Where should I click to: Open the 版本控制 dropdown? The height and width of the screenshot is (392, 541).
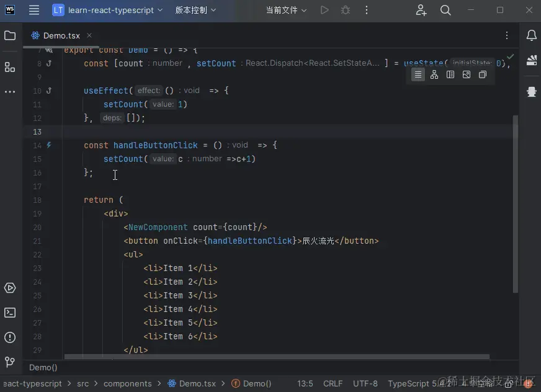(195, 10)
